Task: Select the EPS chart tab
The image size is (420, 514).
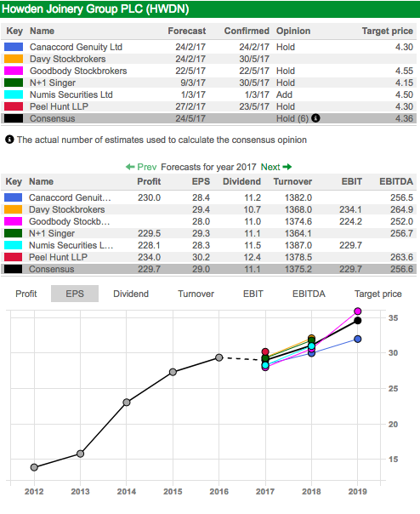Action: [75, 294]
